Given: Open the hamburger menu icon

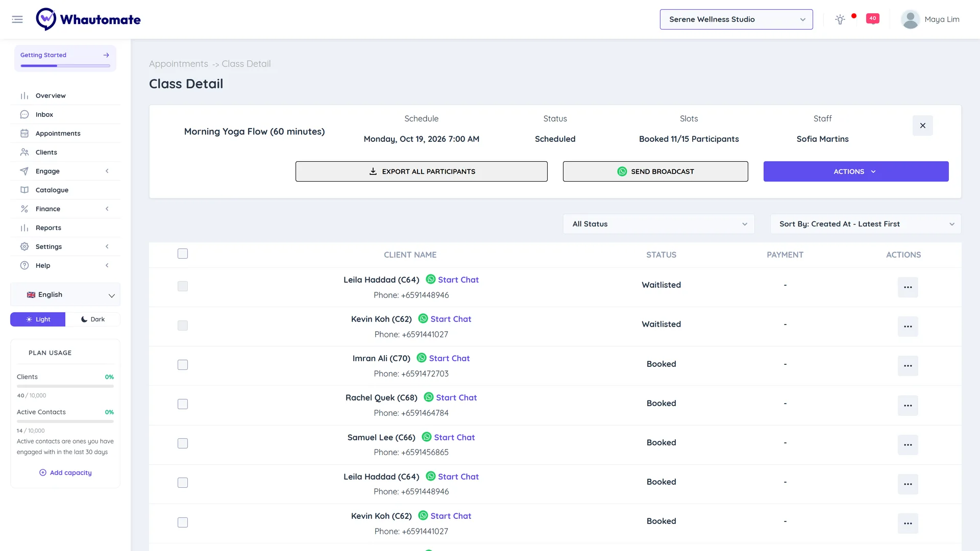Looking at the screenshot, I should pos(17,19).
